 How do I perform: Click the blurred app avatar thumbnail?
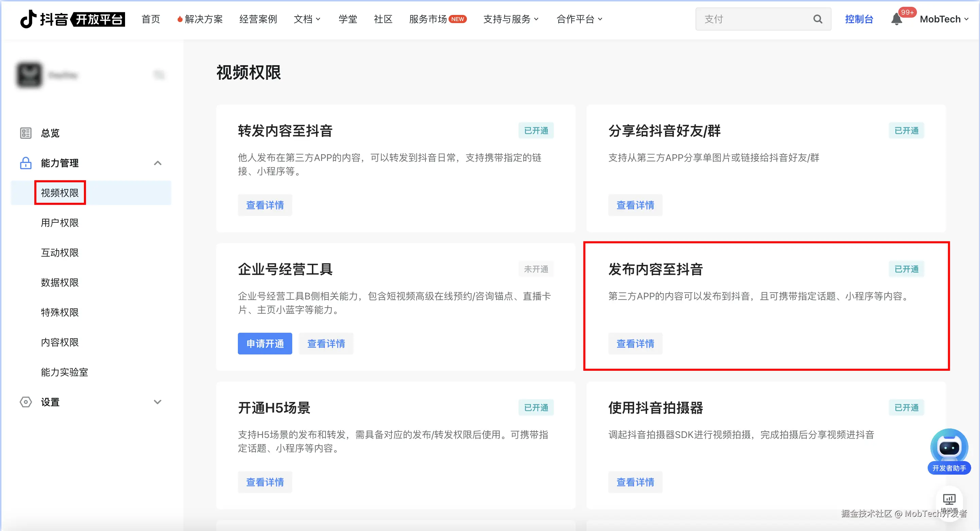tap(29, 75)
